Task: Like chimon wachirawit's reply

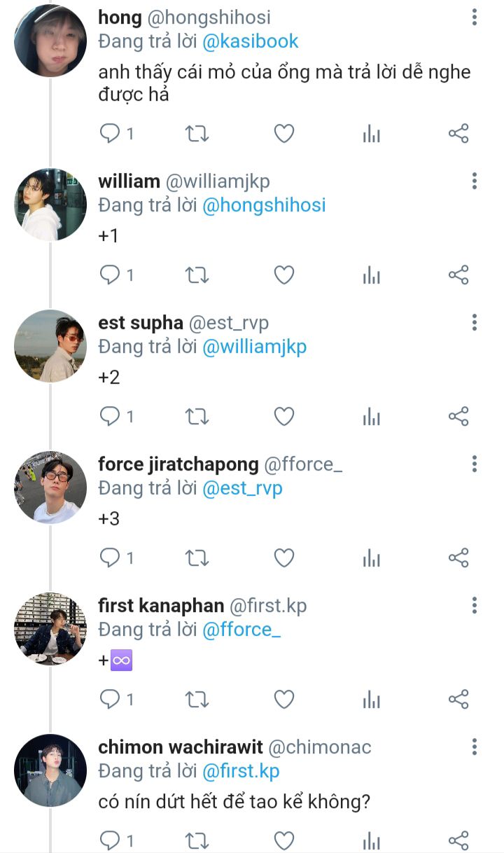Action: click(283, 840)
